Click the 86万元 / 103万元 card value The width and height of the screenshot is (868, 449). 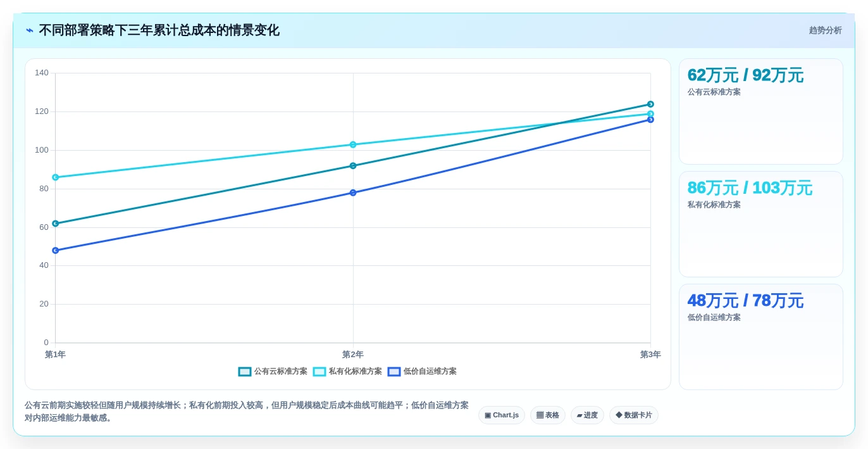click(x=750, y=188)
